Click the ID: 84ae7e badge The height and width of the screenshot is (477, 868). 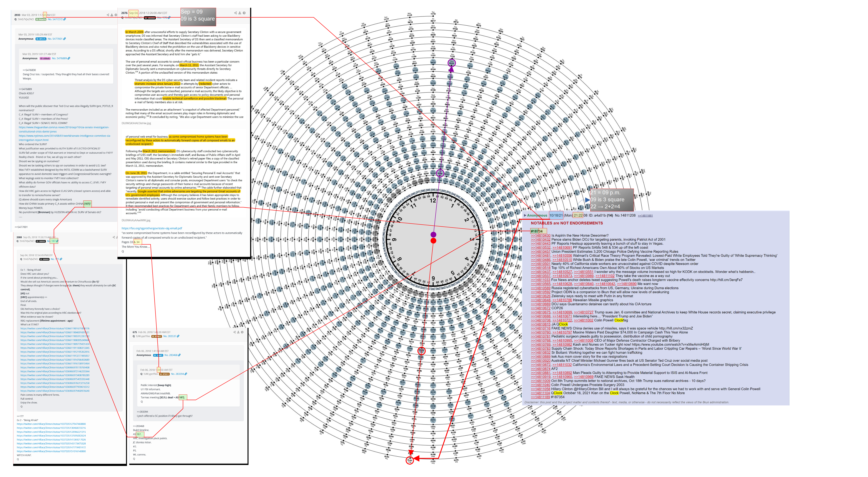(x=41, y=19)
